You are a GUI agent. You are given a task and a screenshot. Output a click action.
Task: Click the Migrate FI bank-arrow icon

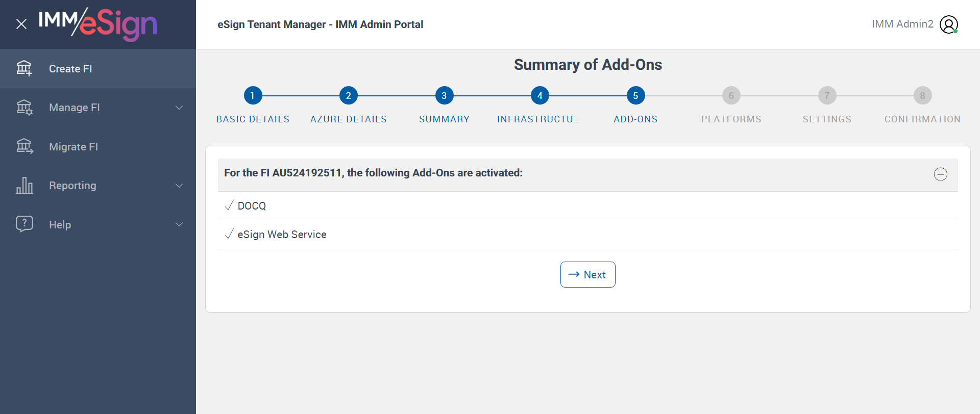pos(24,147)
